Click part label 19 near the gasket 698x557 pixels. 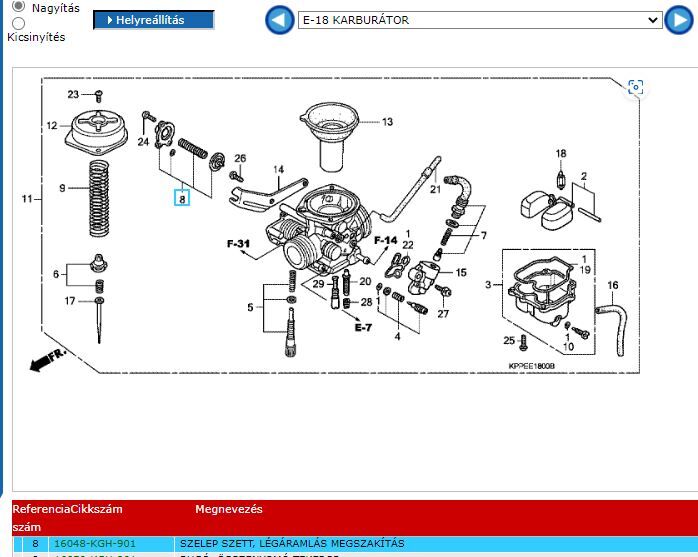(x=585, y=270)
